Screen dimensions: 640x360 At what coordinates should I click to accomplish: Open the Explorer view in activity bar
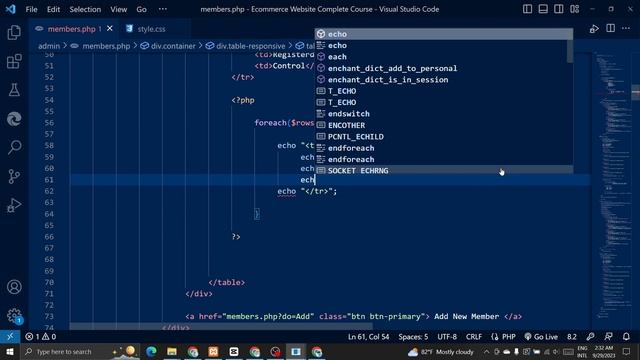tap(14, 32)
